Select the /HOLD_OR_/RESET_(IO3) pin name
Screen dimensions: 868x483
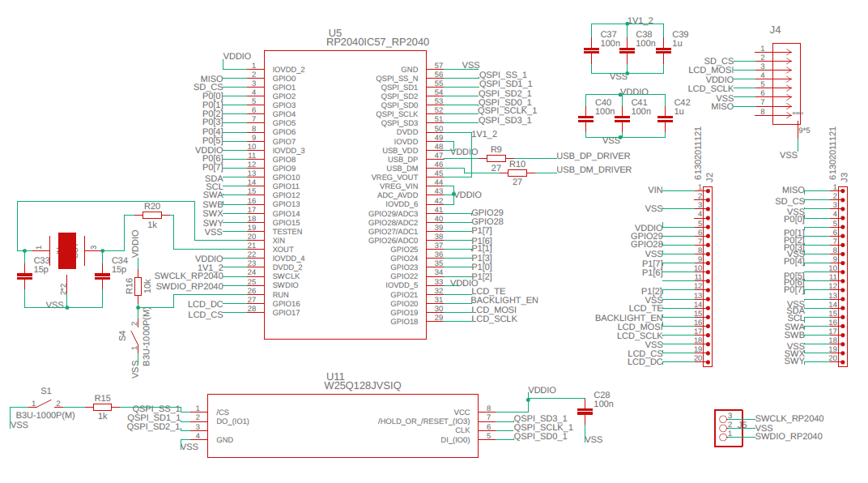tap(424, 421)
